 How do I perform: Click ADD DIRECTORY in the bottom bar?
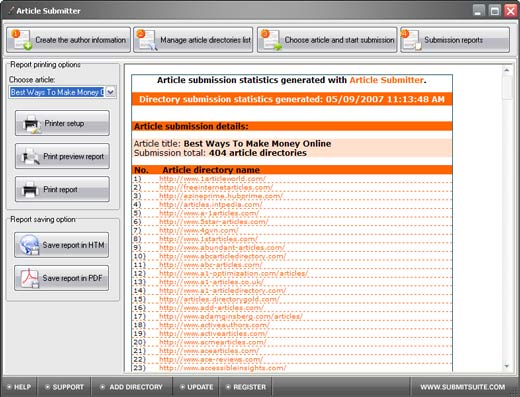(132, 387)
